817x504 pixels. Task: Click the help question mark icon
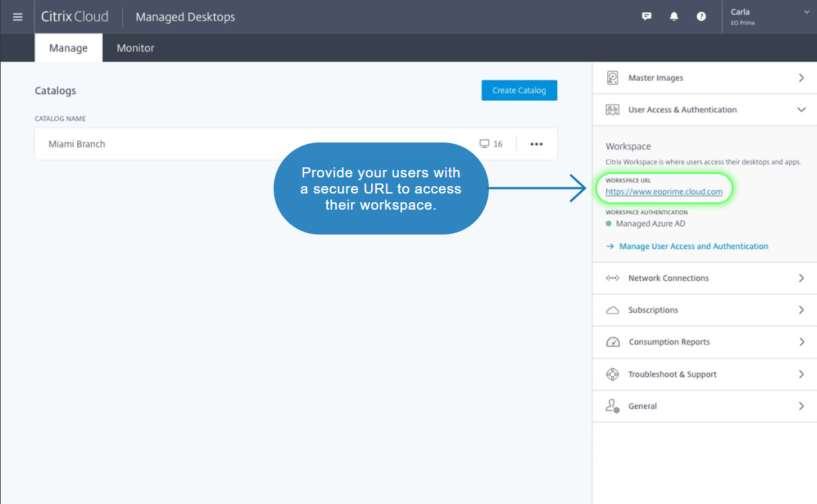point(701,17)
